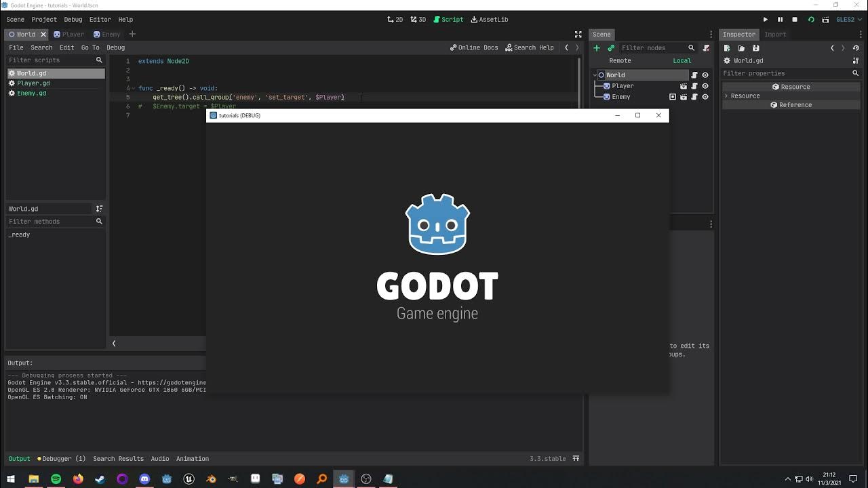Go to previous edited object in Inspector

click(832, 48)
